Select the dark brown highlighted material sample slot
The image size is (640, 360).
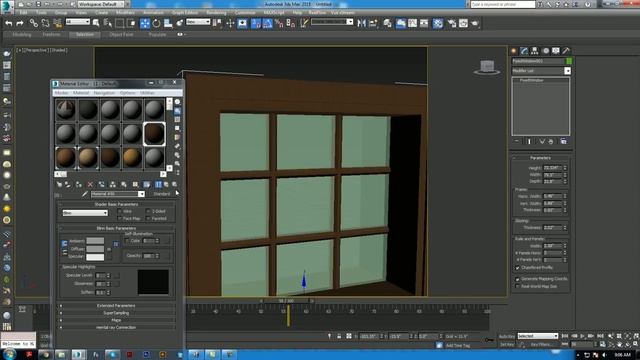154,134
